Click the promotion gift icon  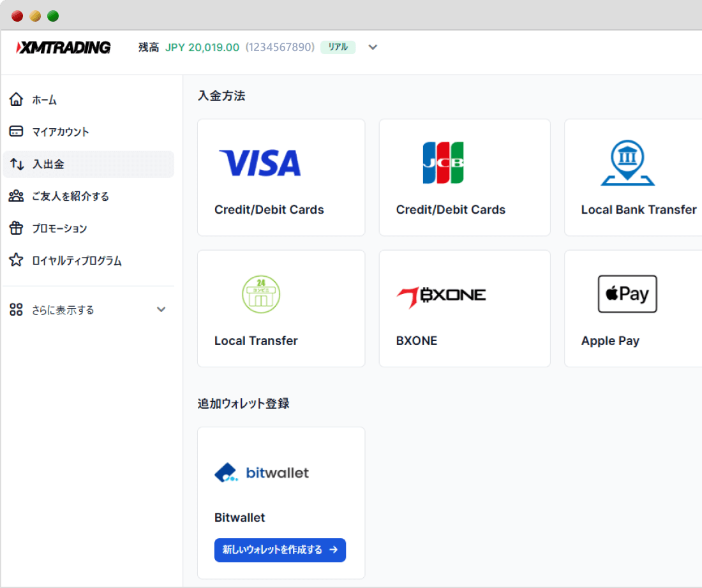[x=16, y=228]
